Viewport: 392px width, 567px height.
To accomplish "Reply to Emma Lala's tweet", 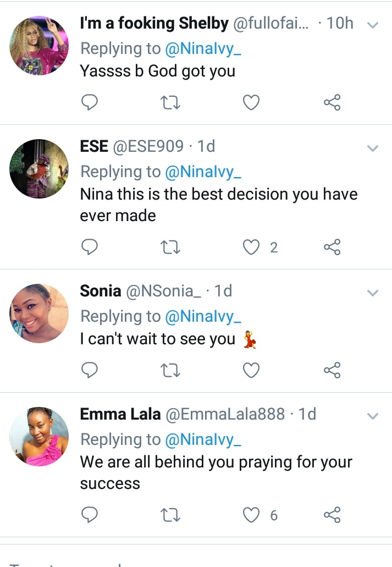I will point(89,515).
